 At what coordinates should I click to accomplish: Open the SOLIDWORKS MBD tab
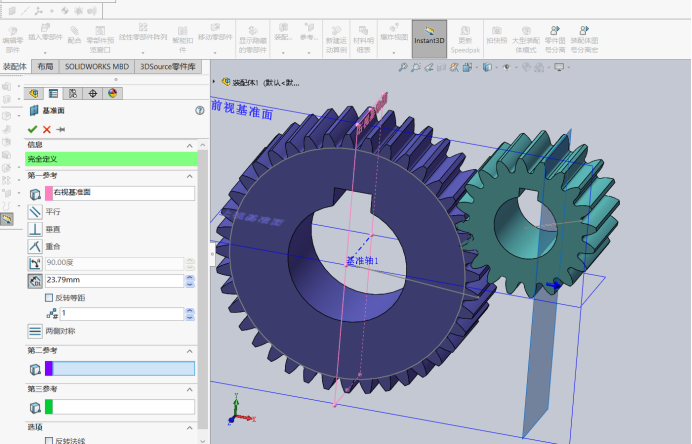[x=97, y=66]
